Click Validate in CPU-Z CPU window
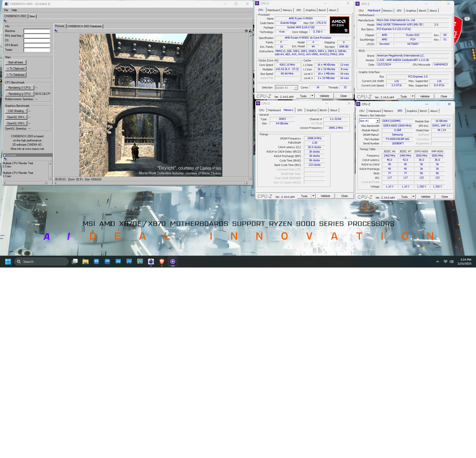 (x=324, y=96)
